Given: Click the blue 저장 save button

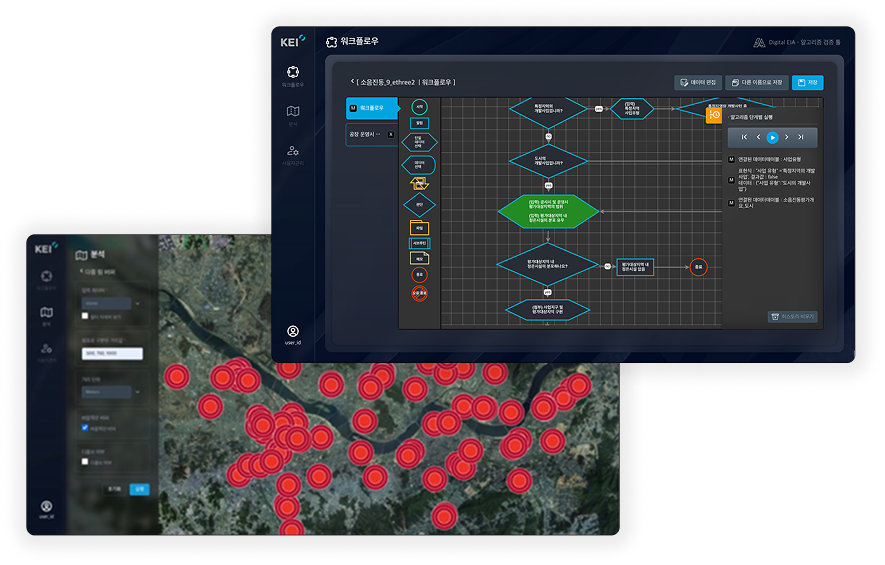Looking at the screenshot, I should 807,83.
